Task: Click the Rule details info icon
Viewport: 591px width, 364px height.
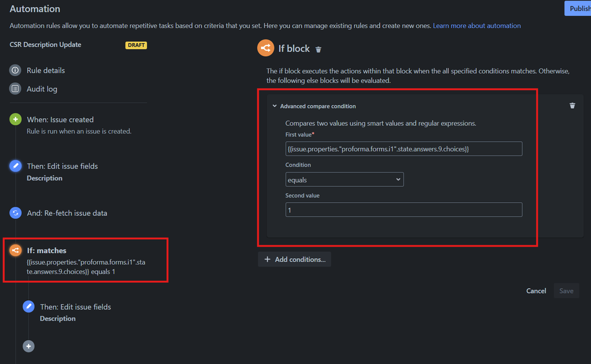Action: pyautogui.click(x=15, y=70)
